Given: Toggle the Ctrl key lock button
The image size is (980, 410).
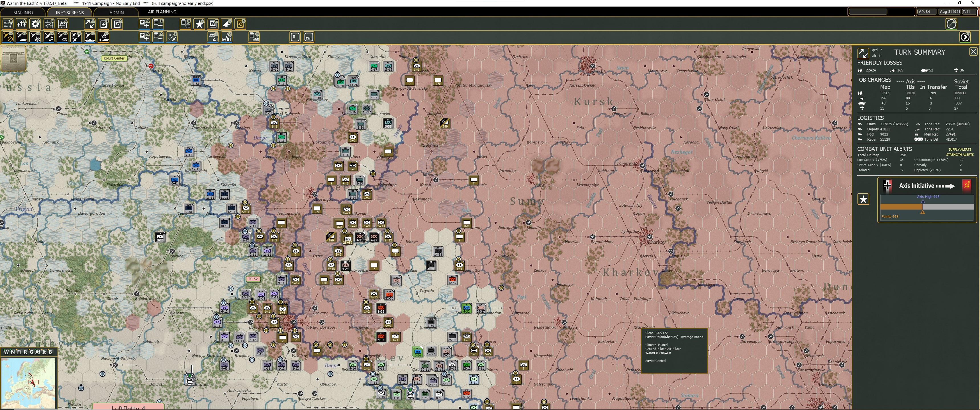Looking at the screenshot, I should pos(309,37).
